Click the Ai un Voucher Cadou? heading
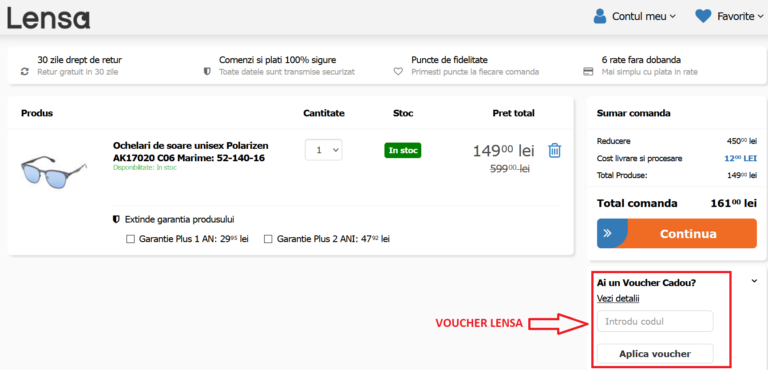 [647, 283]
